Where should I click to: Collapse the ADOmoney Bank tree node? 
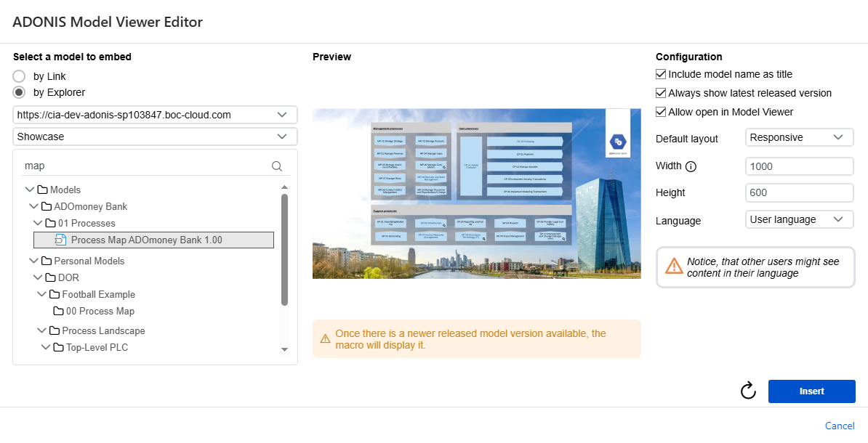[33, 206]
